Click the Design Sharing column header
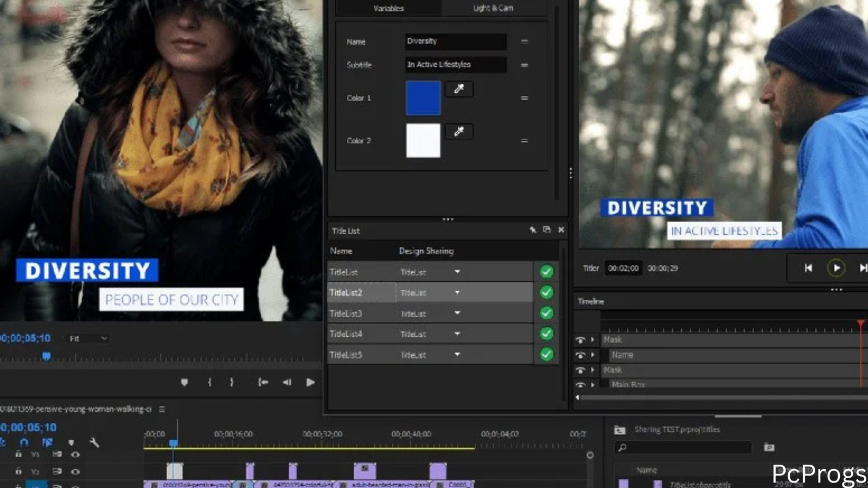Image resolution: width=868 pixels, height=488 pixels. click(x=426, y=251)
